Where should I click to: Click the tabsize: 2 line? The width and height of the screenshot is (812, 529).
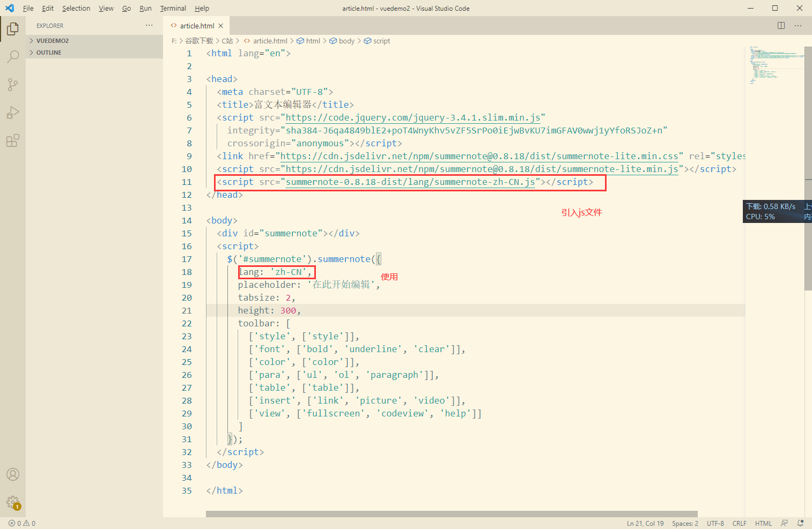coord(267,297)
